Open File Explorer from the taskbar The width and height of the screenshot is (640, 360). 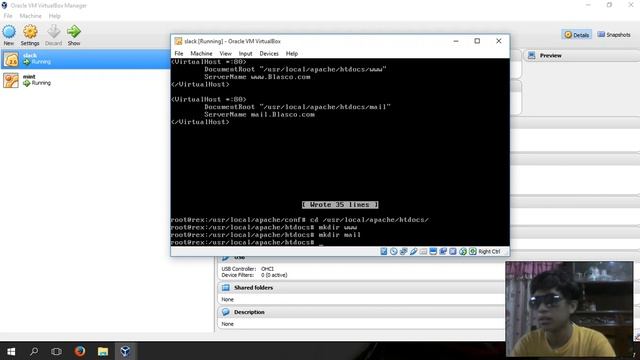tap(102, 351)
